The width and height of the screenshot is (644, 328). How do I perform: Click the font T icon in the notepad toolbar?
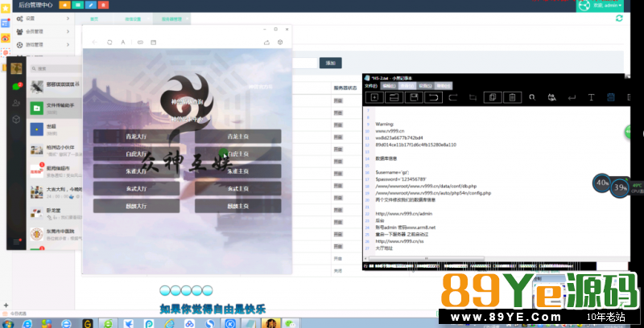[x=592, y=97]
